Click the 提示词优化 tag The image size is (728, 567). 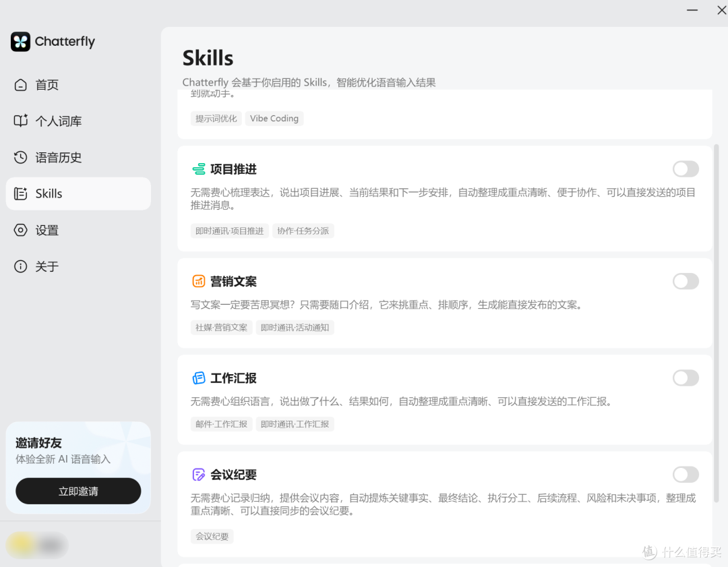click(216, 119)
